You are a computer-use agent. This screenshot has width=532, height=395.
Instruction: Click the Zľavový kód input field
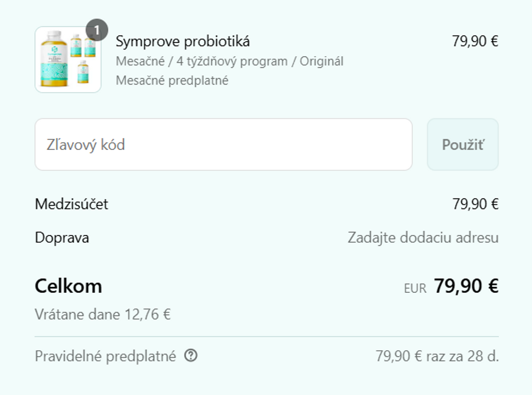(x=225, y=143)
